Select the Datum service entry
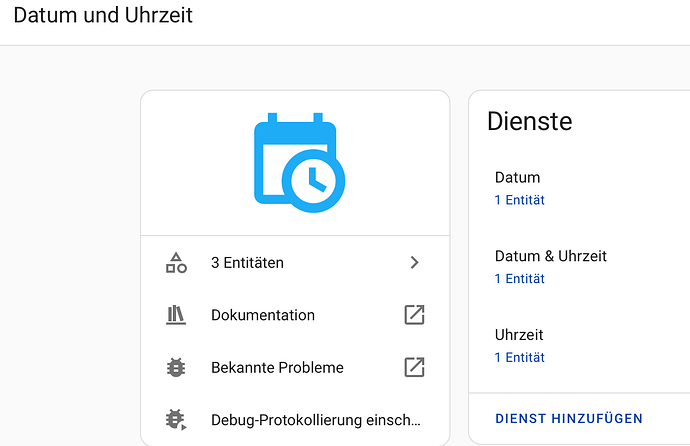This screenshot has height=446, width=690. click(517, 178)
